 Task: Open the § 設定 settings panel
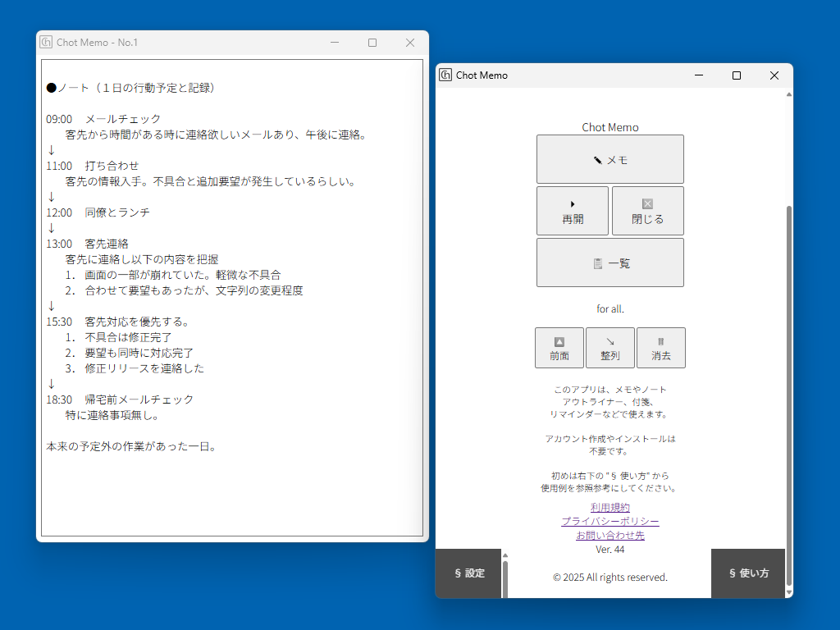pyautogui.click(x=468, y=573)
